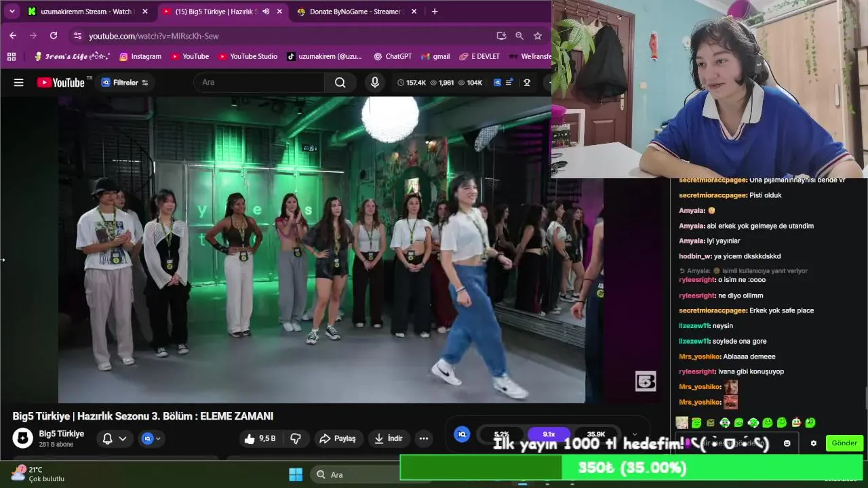Start voice search with the microphone icon
The height and width of the screenshot is (488, 868).
[x=375, y=83]
